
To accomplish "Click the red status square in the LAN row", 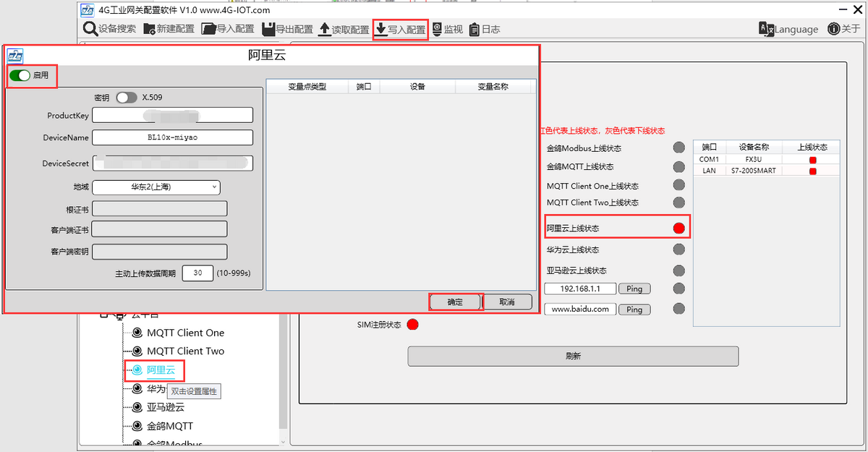I will (x=812, y=171).
